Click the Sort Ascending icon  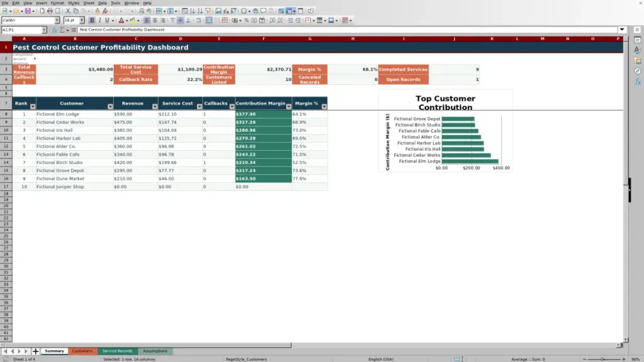click(192, 11)
